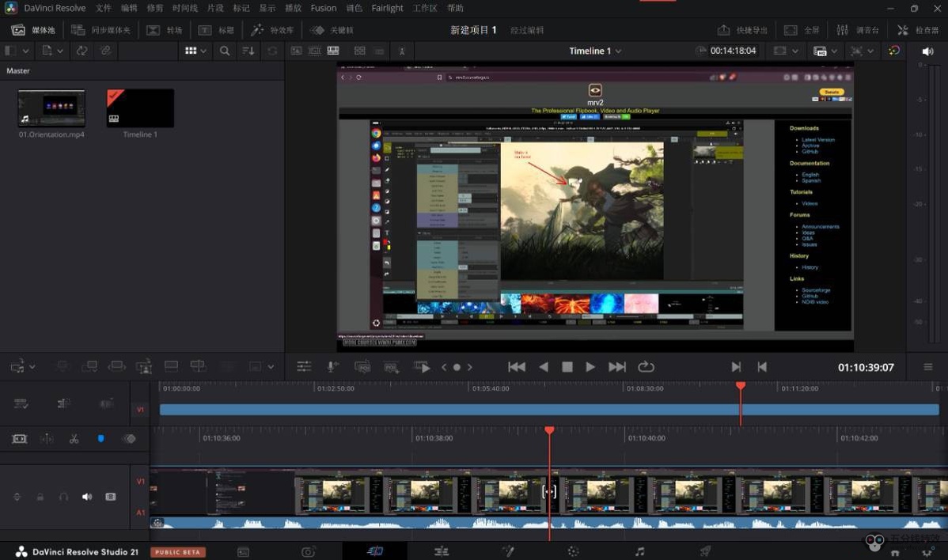Image resolution: width=948 pixels, height=560 pixels.
Task: Open the Fairlight menu in menu bar
Action: [387, 8]
